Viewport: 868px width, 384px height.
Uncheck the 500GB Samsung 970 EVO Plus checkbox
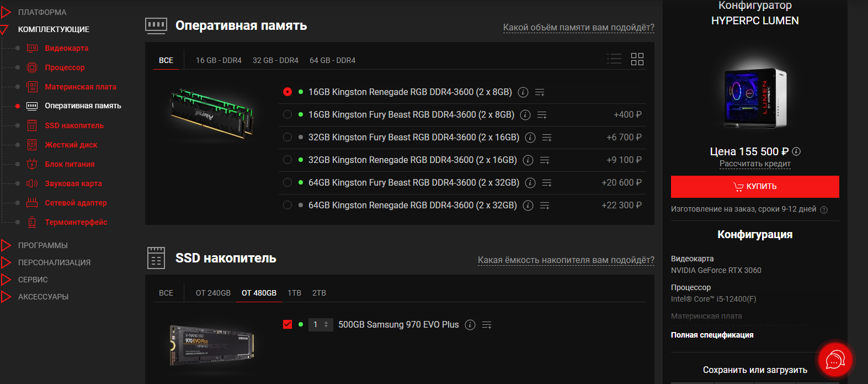[287, 324]
